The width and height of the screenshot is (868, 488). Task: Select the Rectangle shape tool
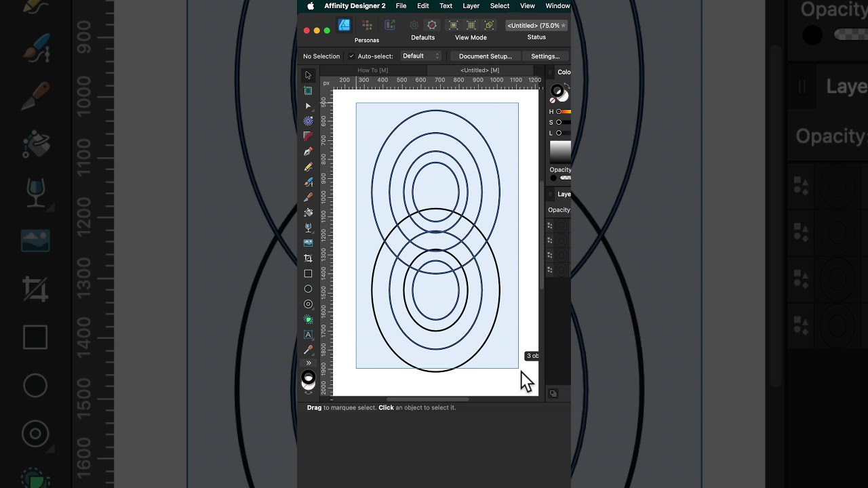(x=308, y=274)
